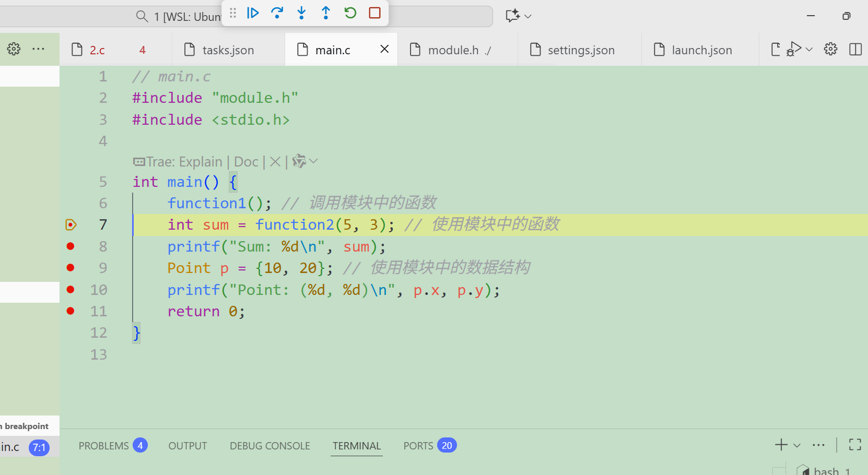
Task: Open the AI chat sparkle icon
Action: (x=512, y=16)
